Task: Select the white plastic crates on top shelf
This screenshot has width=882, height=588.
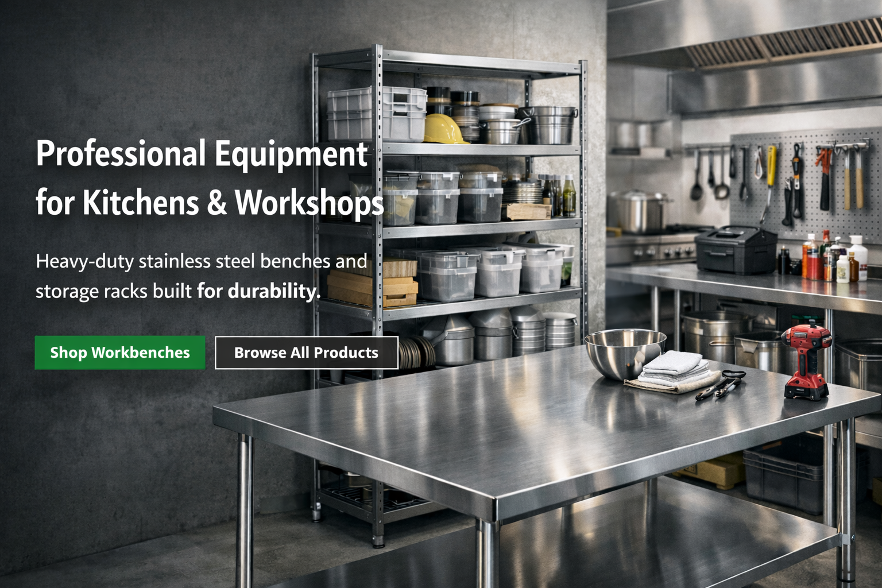Action: coord(376,114)
